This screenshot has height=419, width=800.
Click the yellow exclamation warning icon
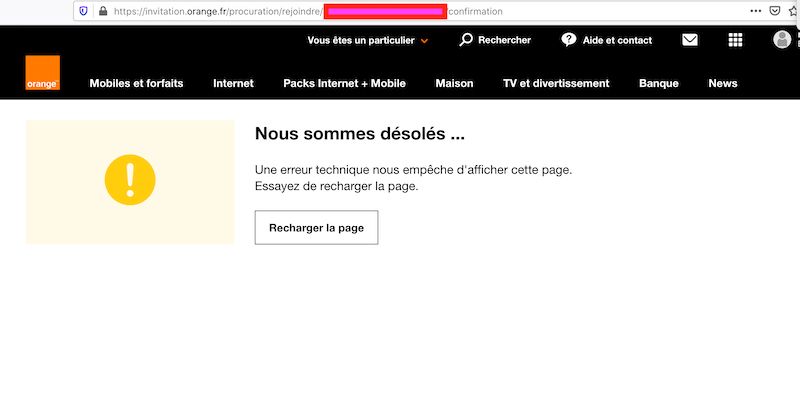click(x=130, y=180)
